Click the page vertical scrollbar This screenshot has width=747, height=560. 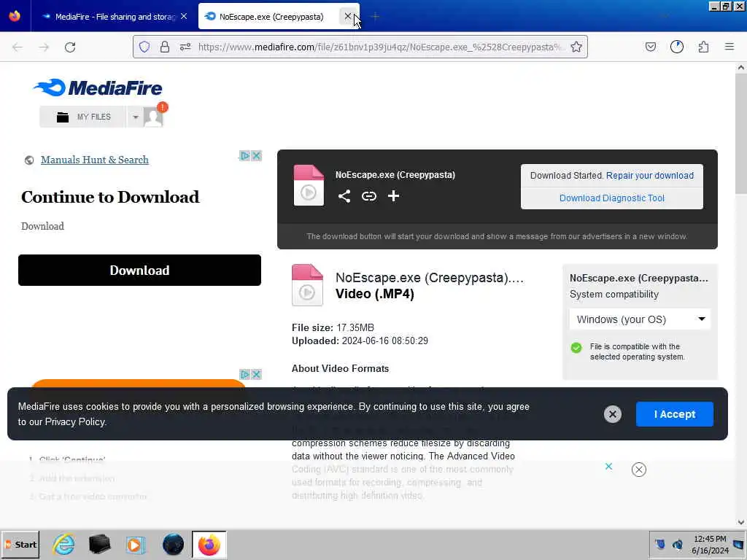pos(741,133)
